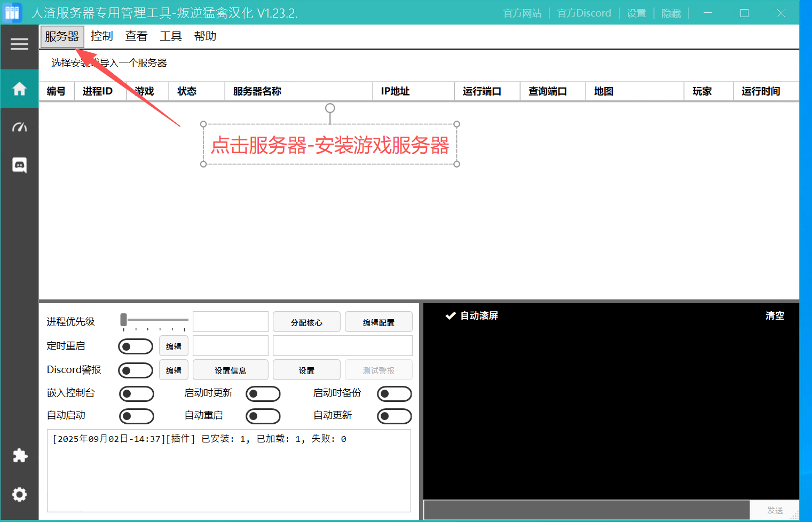Open the plugins puzzle-piece icon

[19, 456]
